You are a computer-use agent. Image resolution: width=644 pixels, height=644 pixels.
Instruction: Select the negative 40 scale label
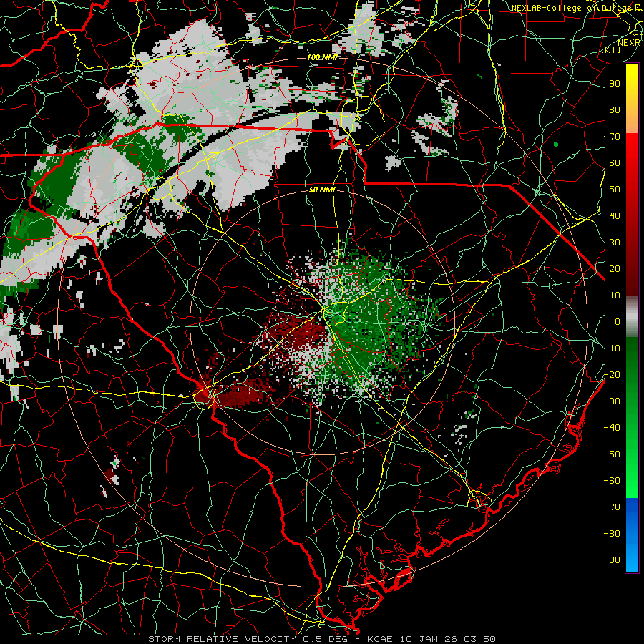pyautogui.click(x=612, y=428)
